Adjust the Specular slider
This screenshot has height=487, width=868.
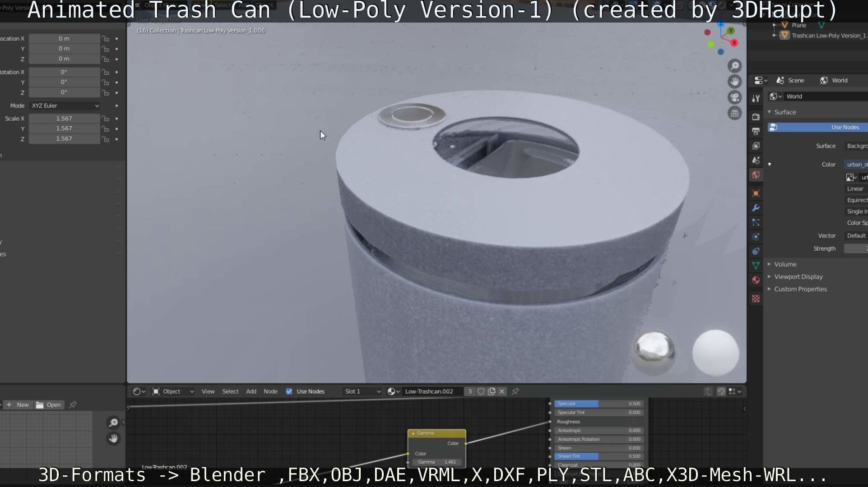click(x=599, y=404)
